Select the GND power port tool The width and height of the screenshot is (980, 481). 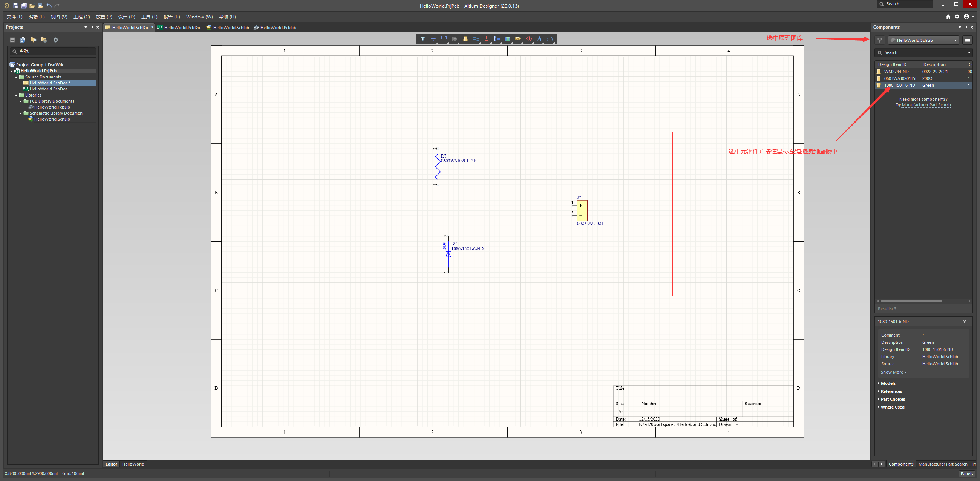(x=486, y=39)
